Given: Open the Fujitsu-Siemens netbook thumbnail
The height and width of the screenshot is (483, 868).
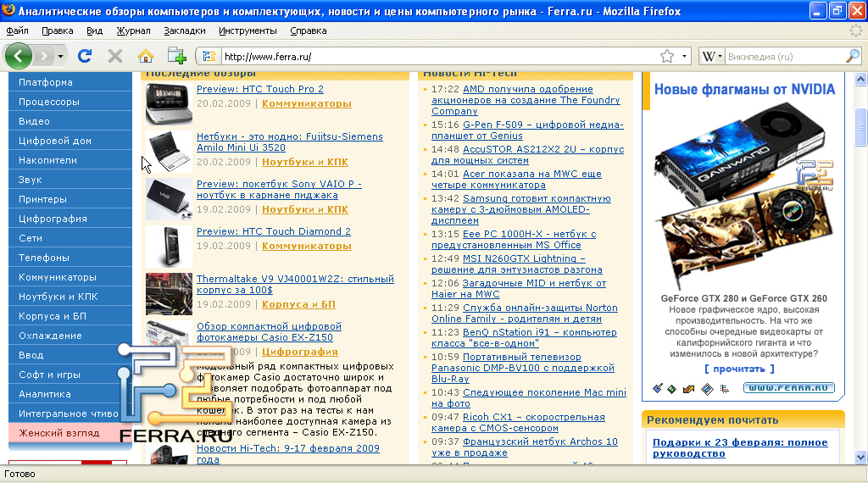Looking at the screenshot, I should click(x=169, y=152).
